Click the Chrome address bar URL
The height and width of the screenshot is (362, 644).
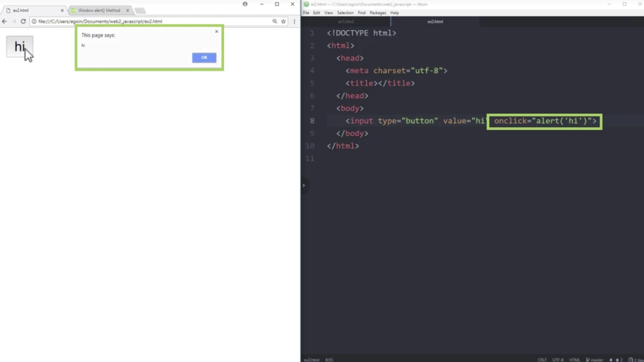tap(100, 21)
